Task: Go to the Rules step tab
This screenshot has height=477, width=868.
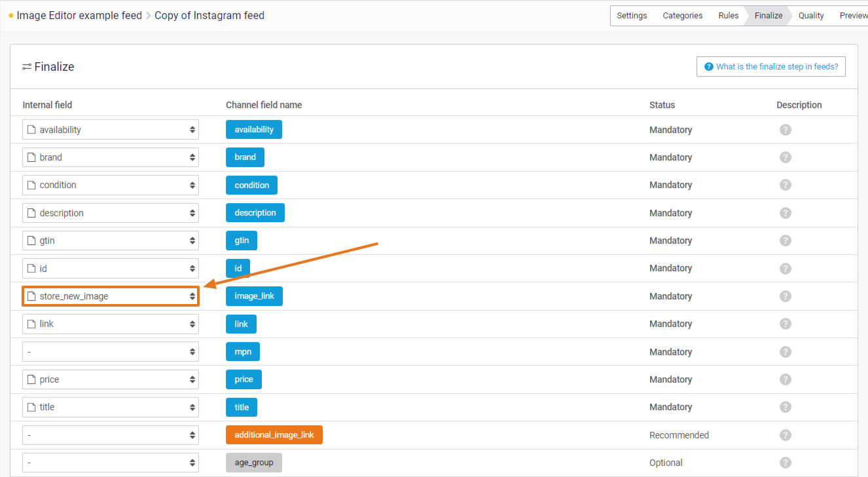Action: click(728, 16)
